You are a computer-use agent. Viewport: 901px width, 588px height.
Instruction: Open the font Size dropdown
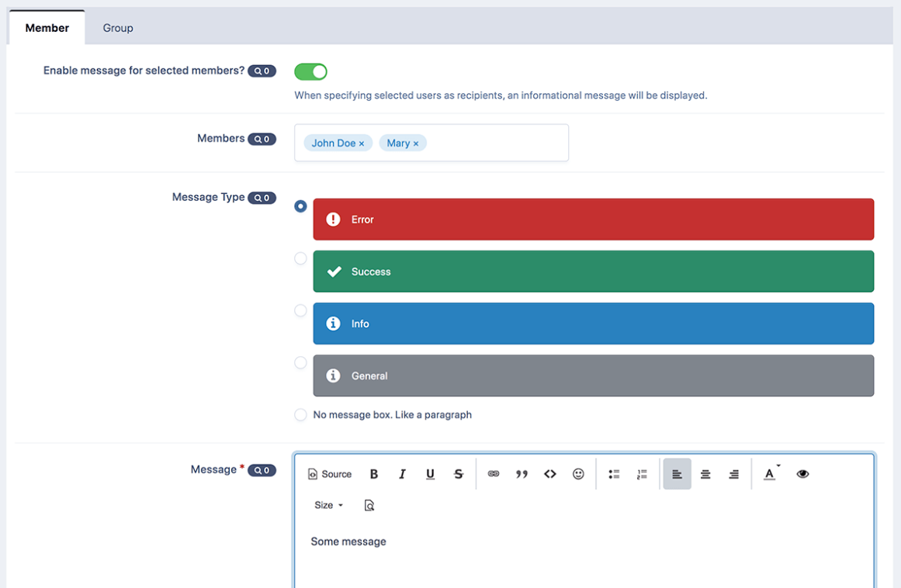329,505
